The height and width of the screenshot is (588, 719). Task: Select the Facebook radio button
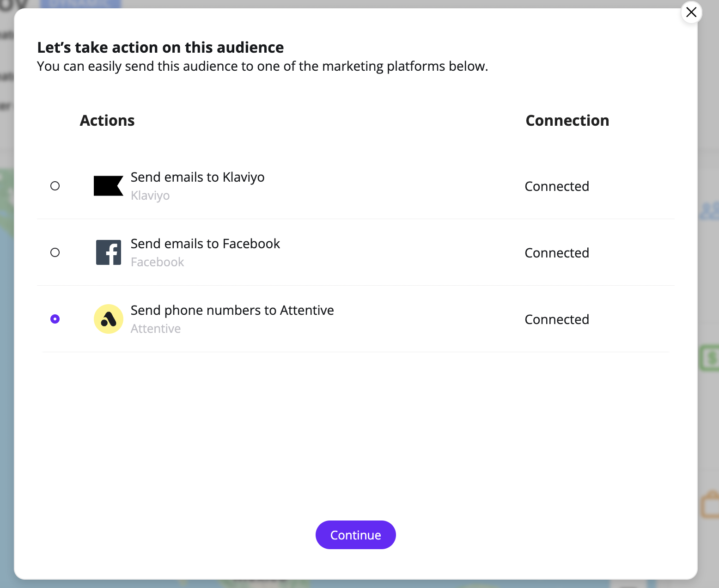pos(55,252)
